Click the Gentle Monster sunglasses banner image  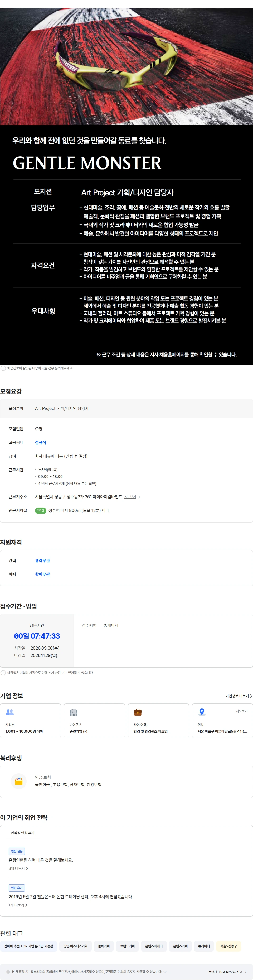coord(126,67)
